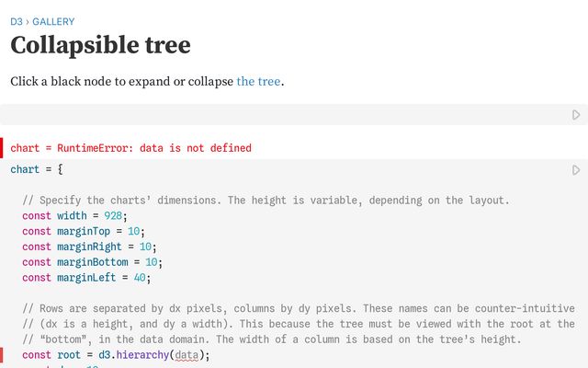This screenshot has height=368, width=588.
Task: Click underlined 'data' in d3.hierarchy call
Action: (187, 355)
